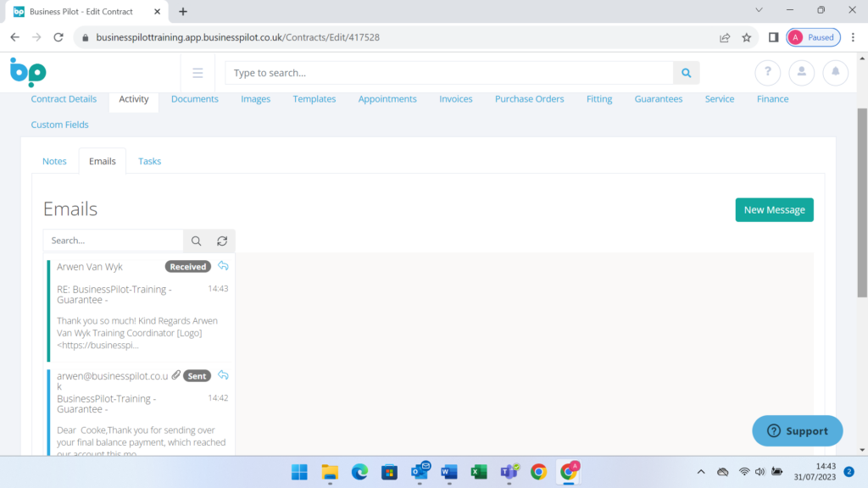Click the Sent status badge
868x488 pixels.
click(x=197, y=376)
